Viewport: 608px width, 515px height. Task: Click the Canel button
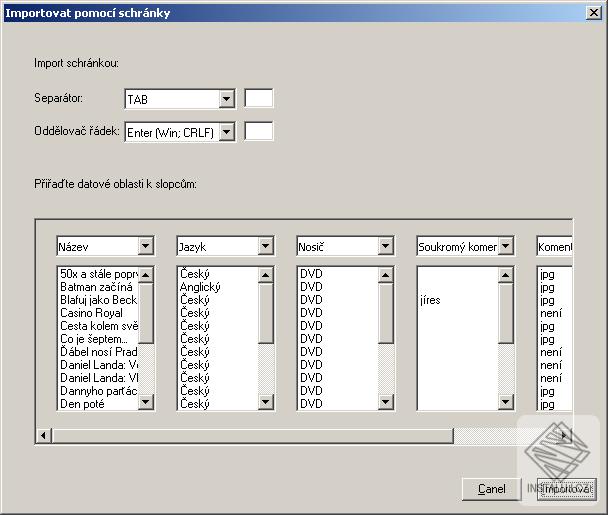point(491,489)
